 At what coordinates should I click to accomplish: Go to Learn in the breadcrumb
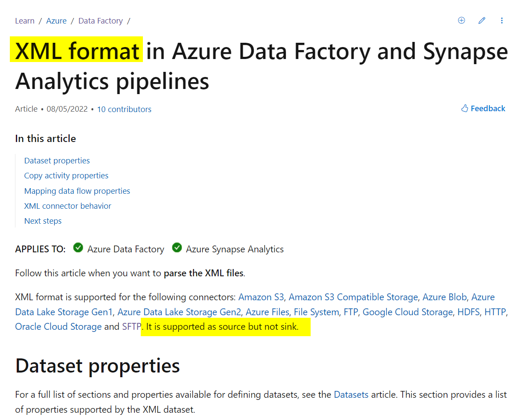click(25, 21)
